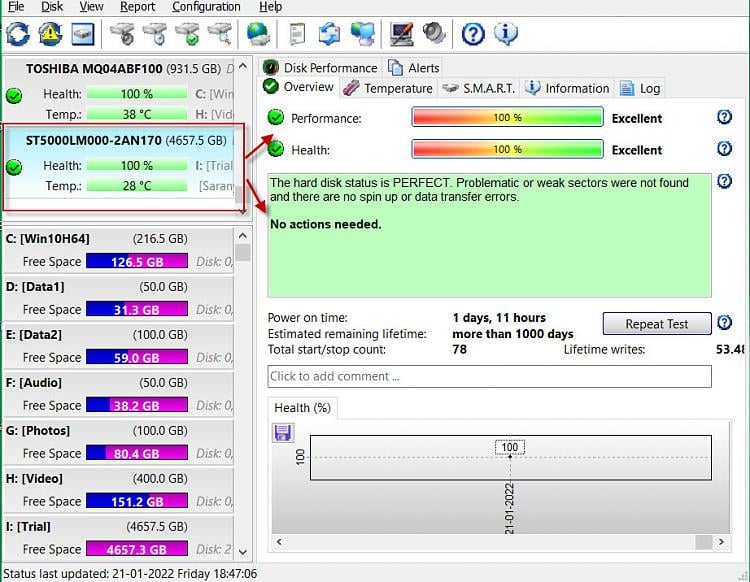Select the D: [Data1] partition
Image resolution: width=750 pixels, height=582 pixels.
(x=119, y=298)
